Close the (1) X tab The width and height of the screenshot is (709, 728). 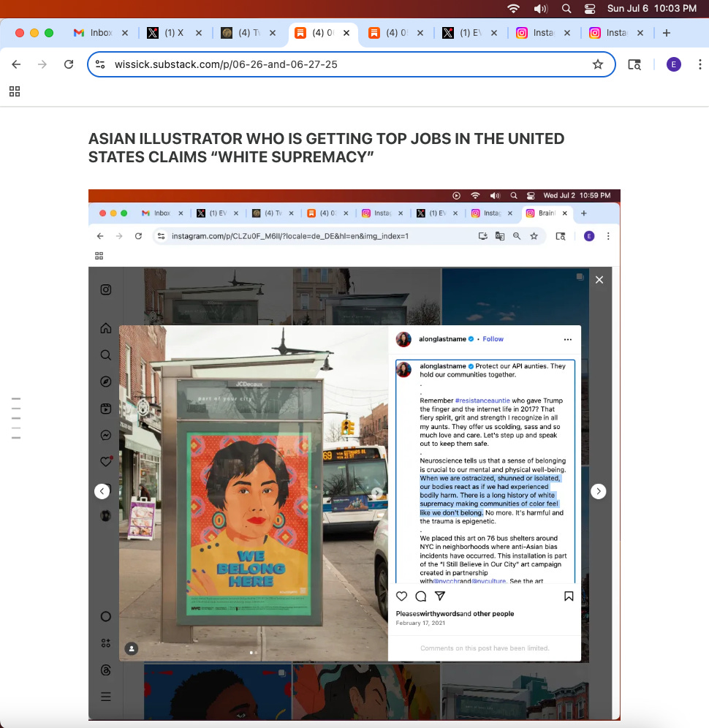pyautogui.click(x=199, y=33)
